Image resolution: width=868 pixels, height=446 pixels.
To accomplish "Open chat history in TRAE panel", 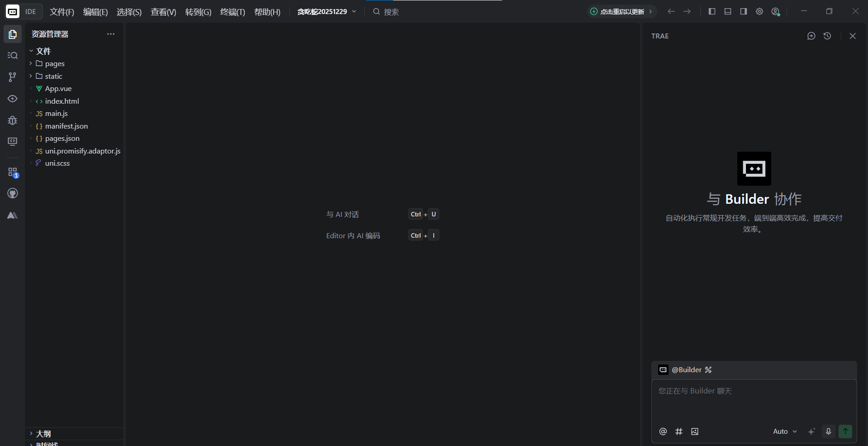I will pos(827,36).
